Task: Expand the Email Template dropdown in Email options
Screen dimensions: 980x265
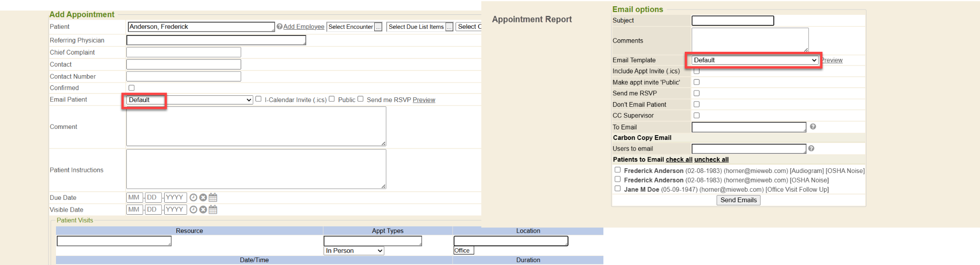Action: click(755, 60)
